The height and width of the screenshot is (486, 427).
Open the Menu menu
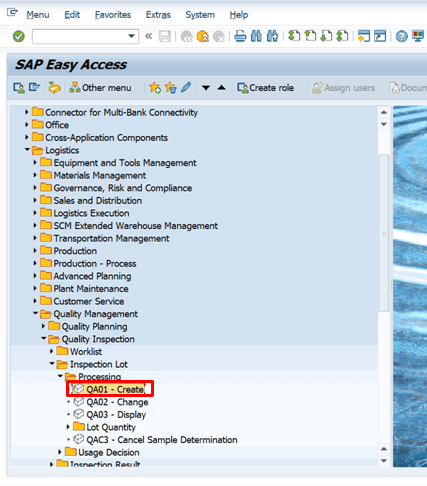coord(38,15)
